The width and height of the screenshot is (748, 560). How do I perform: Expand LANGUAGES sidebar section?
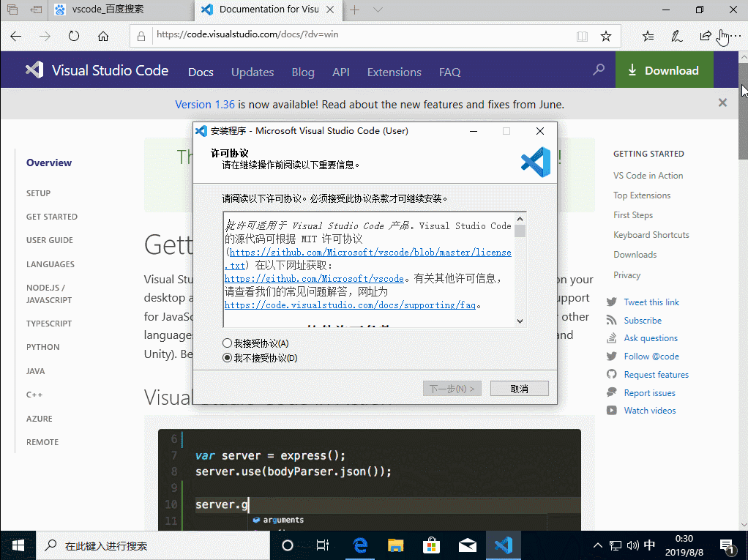point(50,264)
